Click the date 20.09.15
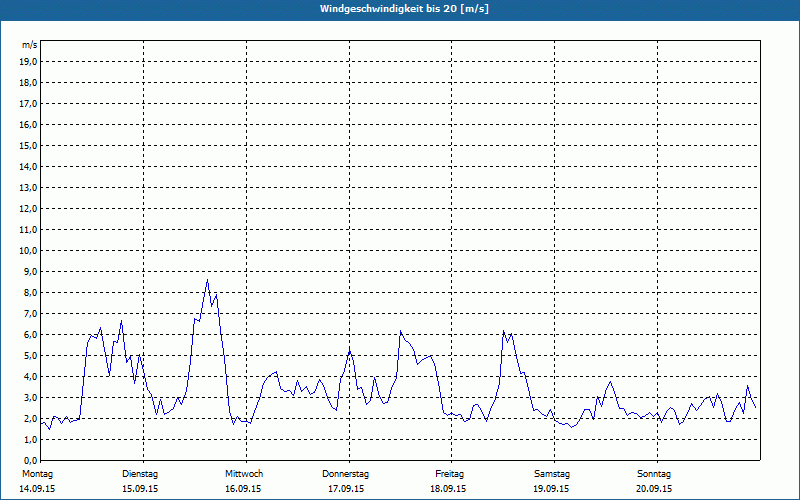 [x=654, y=489]
